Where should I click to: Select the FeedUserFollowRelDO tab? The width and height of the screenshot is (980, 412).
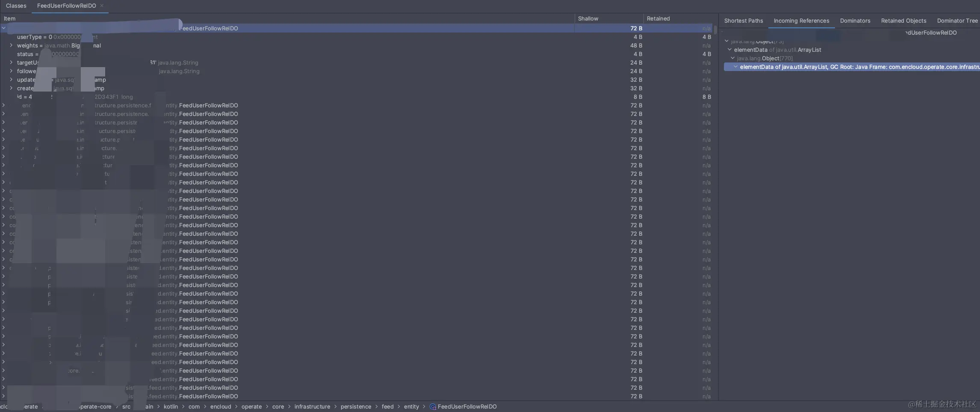(x=66, y=6)
